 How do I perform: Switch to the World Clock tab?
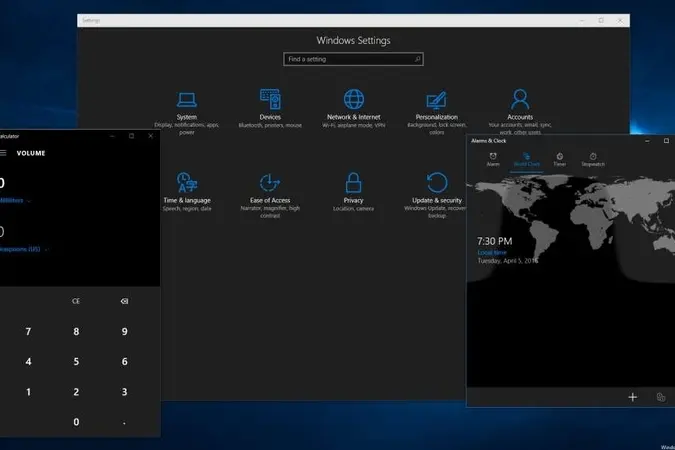click(x=526, y=159)
